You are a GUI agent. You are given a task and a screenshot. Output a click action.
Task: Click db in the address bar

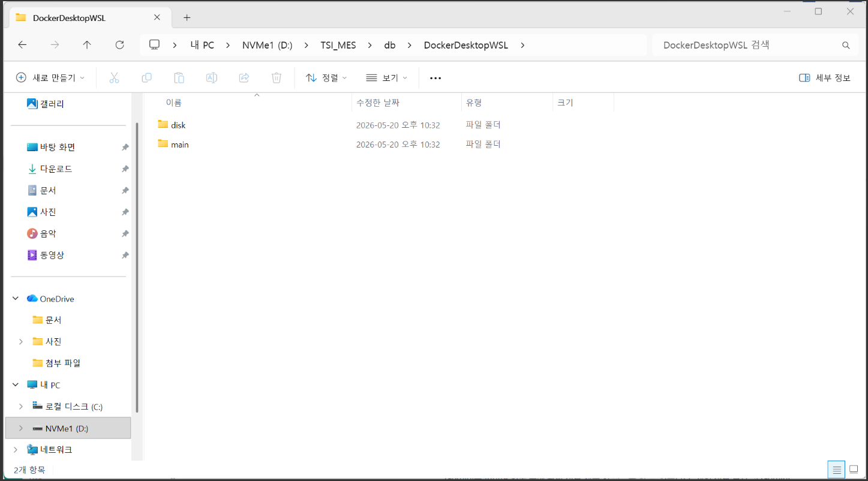tap(390, 45)
